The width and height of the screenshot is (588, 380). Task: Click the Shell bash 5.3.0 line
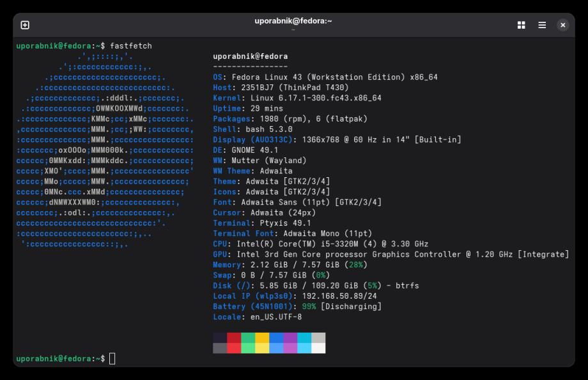click(252, 129)
